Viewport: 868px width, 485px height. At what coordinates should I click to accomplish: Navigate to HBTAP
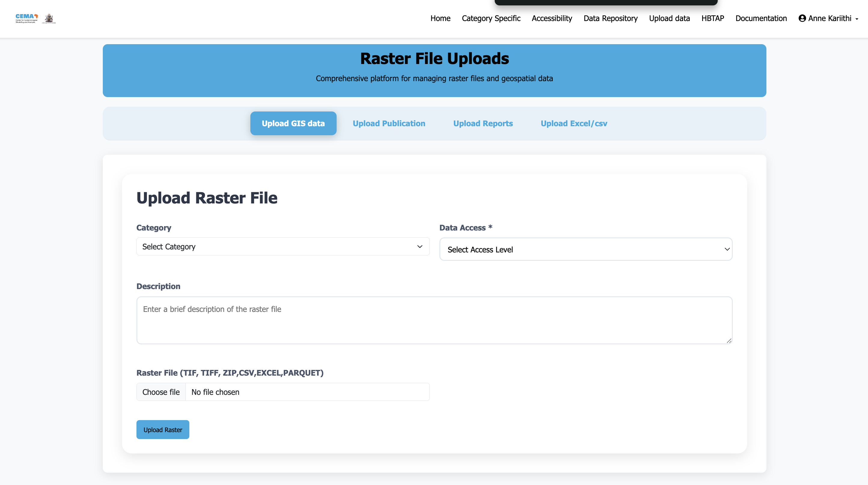[x=712, y=18]
